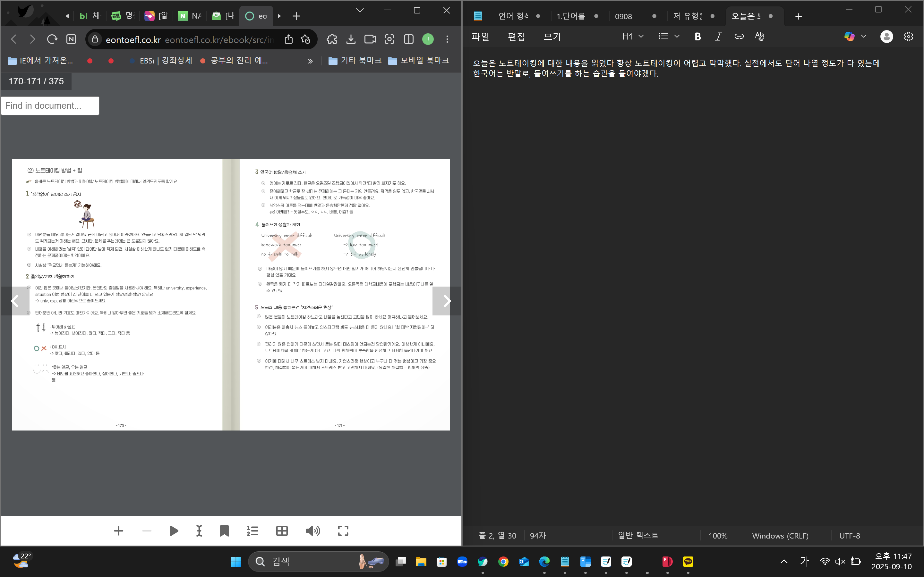Click the Find in document field
Image resolution: width=924 pixels, height=577 pixels.
pyautogui.click(x=50, y=106)
